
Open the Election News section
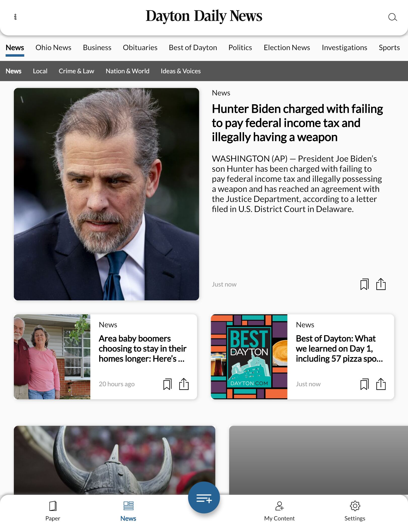[287, 48]
